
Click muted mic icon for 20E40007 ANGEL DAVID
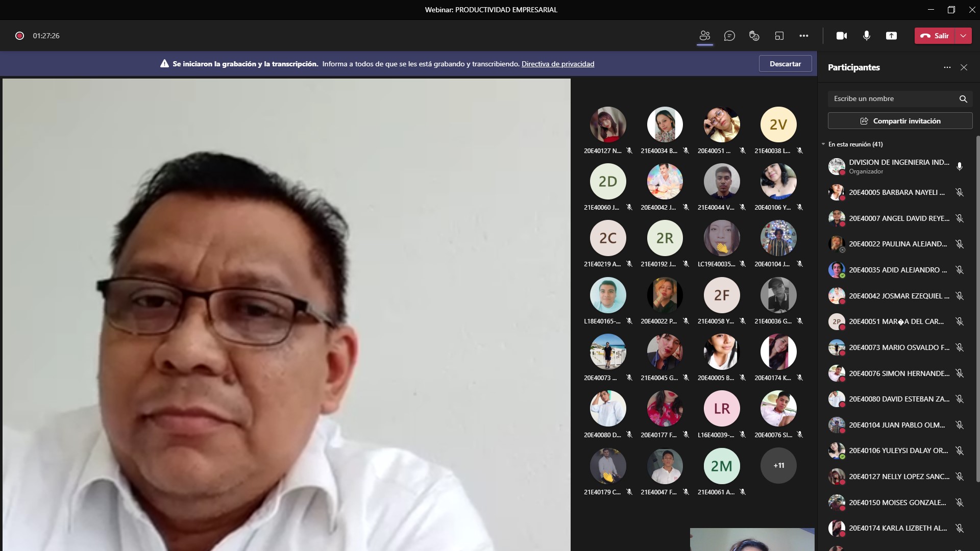pyautogui.click(x=960, y=218)
